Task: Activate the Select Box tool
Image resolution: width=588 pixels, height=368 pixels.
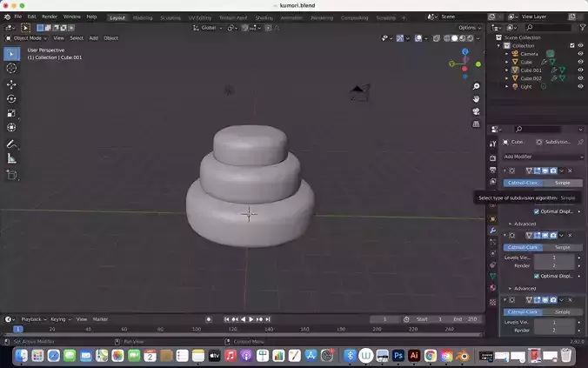Action: coord(11,54)
